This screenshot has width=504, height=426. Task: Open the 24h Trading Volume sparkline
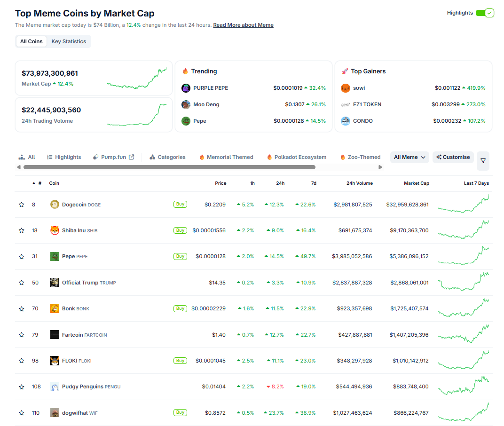click(137, 114)
